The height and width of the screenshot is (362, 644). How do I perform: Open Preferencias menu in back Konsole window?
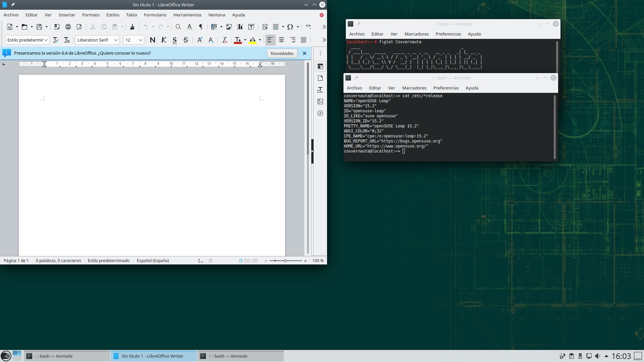[448, 34]
